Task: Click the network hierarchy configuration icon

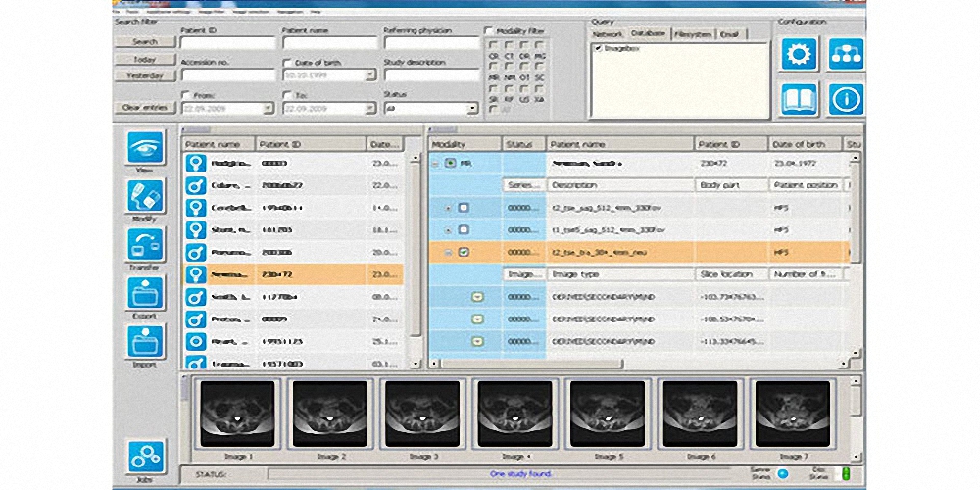Action: coord(846,54)
